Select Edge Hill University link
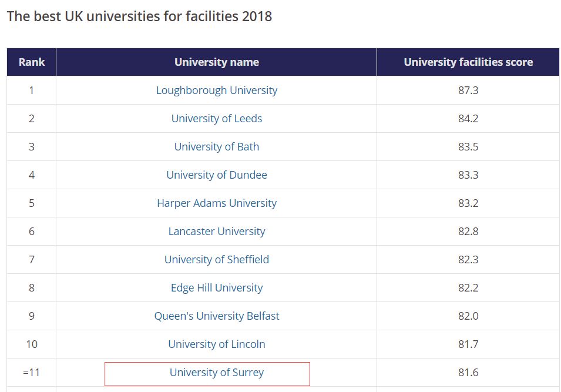Image resolution: width=561 pixels, height=392 pixels. (216, 288)
